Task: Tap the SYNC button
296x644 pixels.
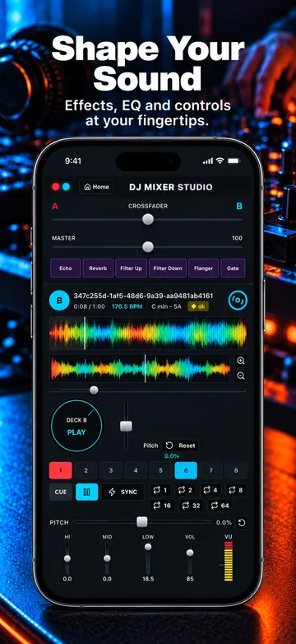Action: click(123, 492)
